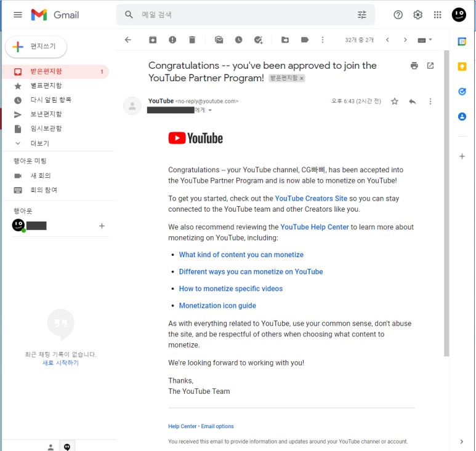Open footer Help Center link
476x451 pixels.
tap(182, 426)
